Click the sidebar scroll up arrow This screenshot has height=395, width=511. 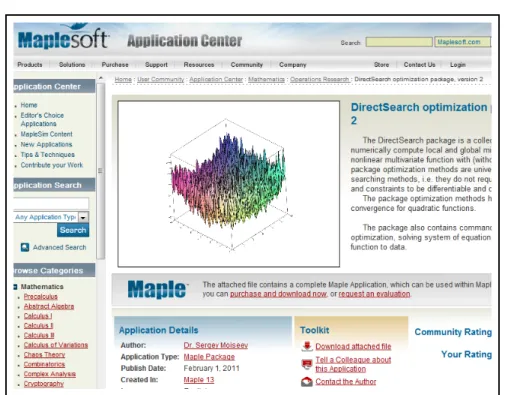pyautogui.click(x=101, y=78)
